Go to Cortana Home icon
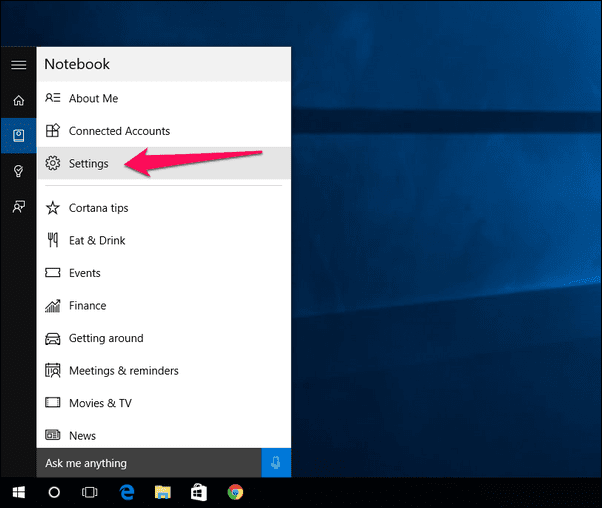The image size is (602, 508). (x=18, y=101)
